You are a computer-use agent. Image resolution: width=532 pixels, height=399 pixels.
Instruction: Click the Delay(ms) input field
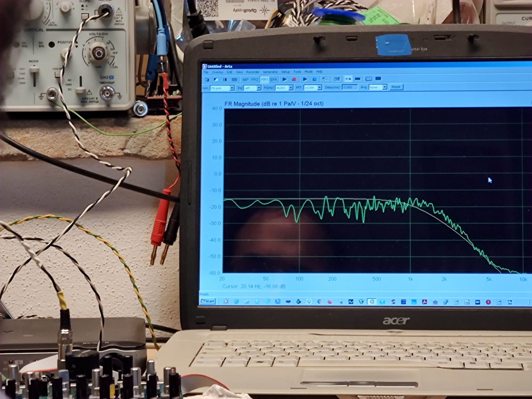(x=349, y=87)
